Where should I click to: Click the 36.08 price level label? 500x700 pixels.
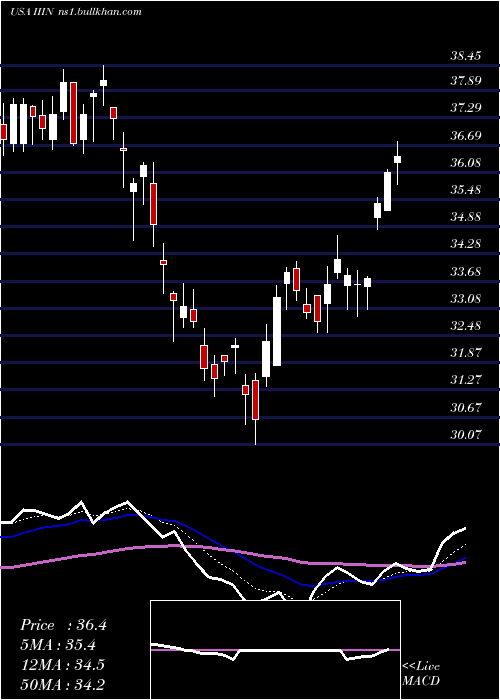point(466,162)
